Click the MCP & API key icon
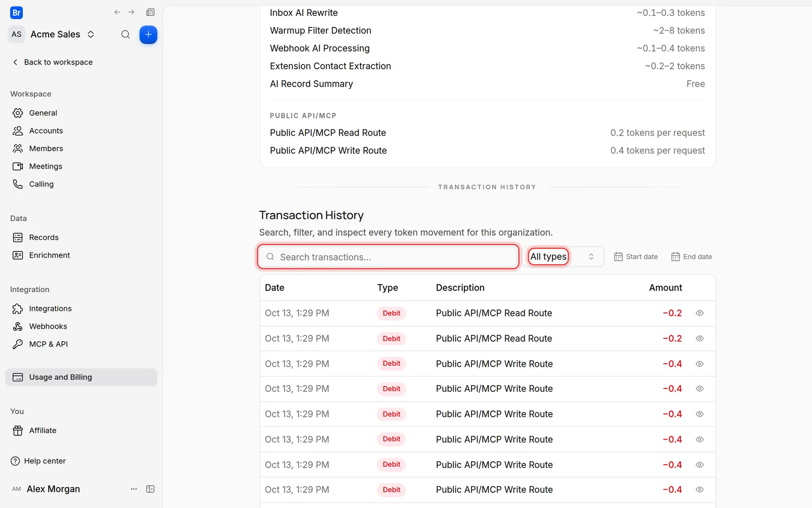 [x=18, y=344]
